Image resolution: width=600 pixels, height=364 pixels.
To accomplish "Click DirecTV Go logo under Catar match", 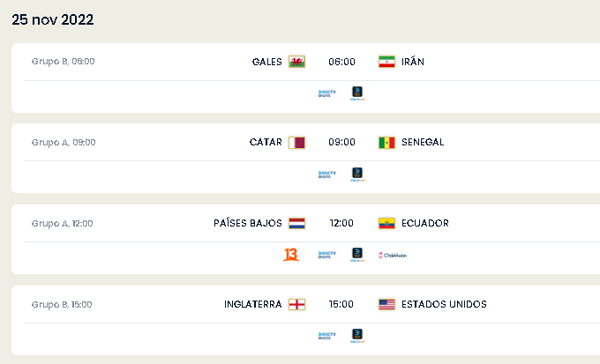I will 357,174.
